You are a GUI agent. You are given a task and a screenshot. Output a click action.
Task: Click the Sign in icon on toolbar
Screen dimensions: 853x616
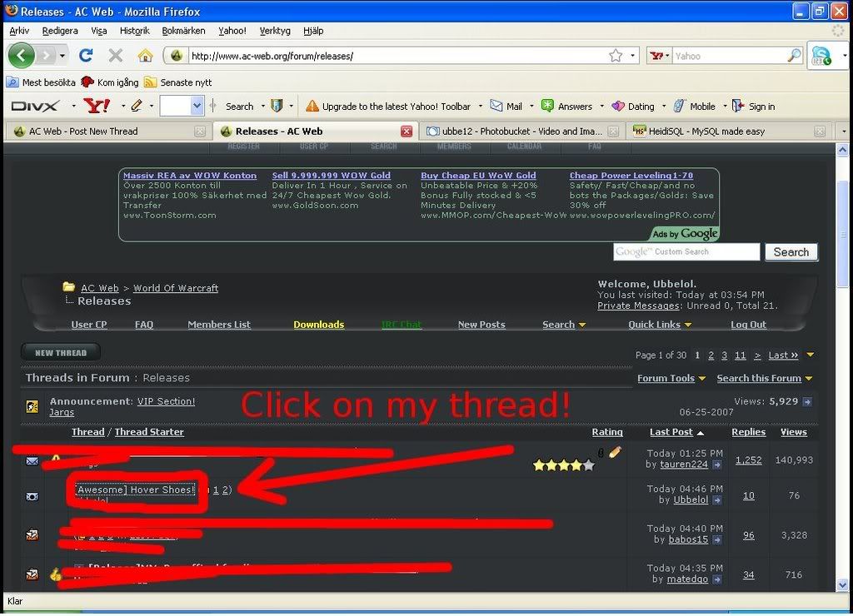click(738, 106)
